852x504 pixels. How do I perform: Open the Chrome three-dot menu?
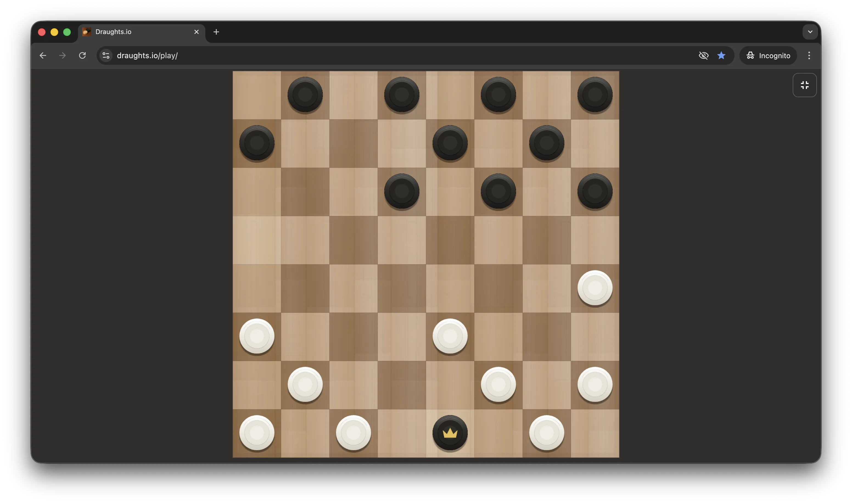coord(809,55)
